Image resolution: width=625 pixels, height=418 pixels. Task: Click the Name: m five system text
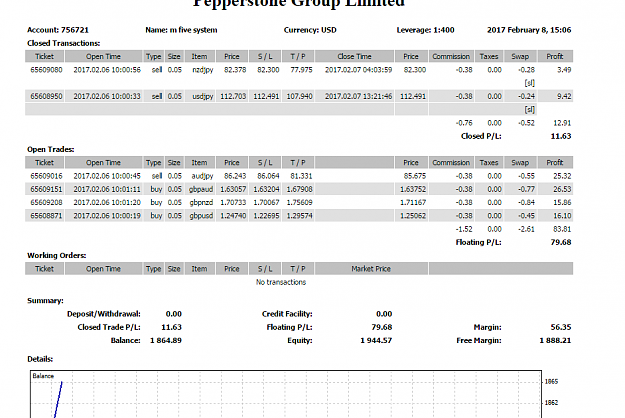(181, 30)
